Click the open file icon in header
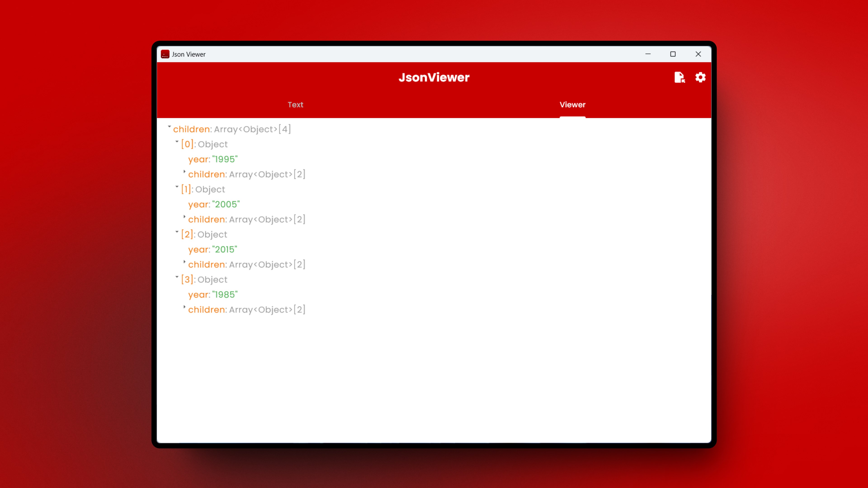 point(679,77)
